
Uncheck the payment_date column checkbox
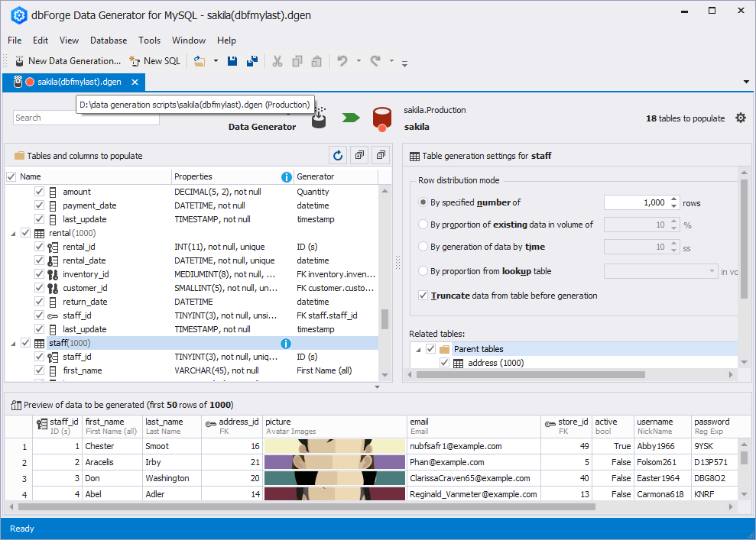coord(40,205)
